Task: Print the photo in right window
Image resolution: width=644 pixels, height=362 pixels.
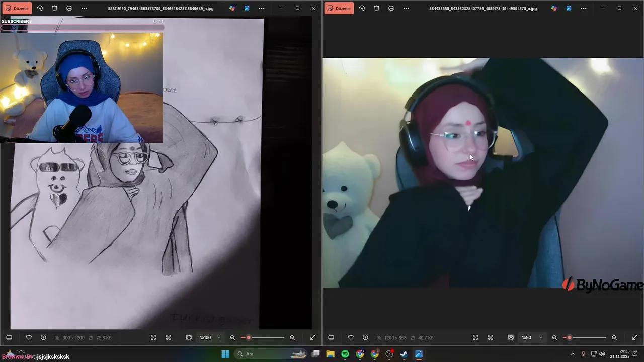Action: (x=391, y=8)
